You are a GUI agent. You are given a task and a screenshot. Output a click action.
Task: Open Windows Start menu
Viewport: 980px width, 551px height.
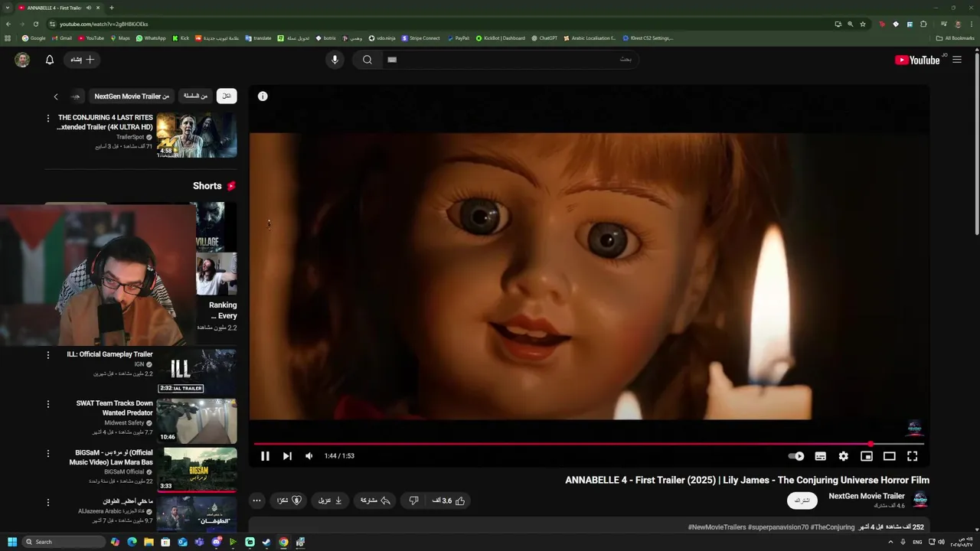[12, 542]
